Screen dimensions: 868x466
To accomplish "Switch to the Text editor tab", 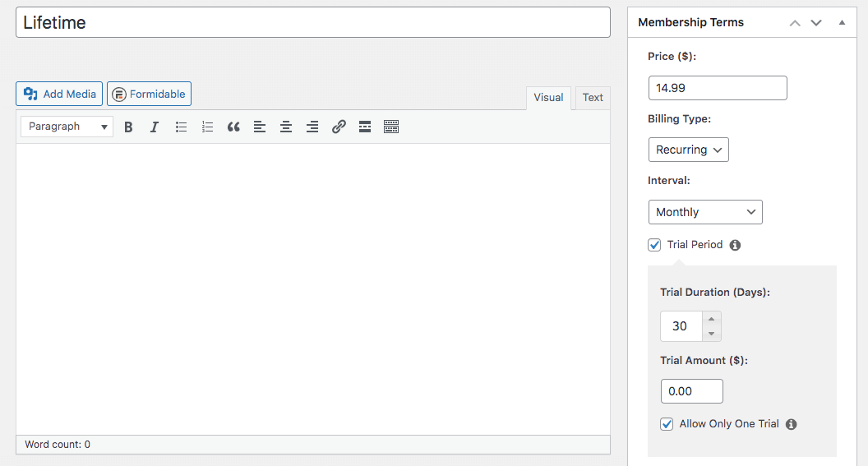I will [x=593, y=98].
